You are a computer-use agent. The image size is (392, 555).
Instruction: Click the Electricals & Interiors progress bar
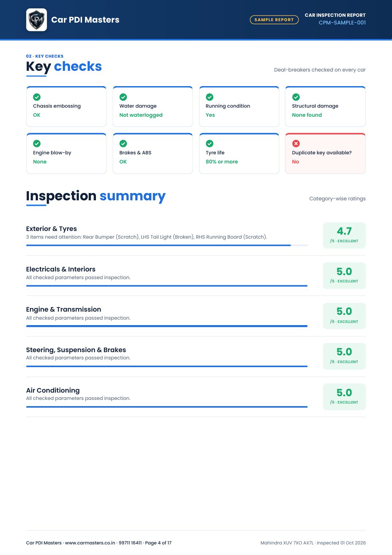coord(167,286)
